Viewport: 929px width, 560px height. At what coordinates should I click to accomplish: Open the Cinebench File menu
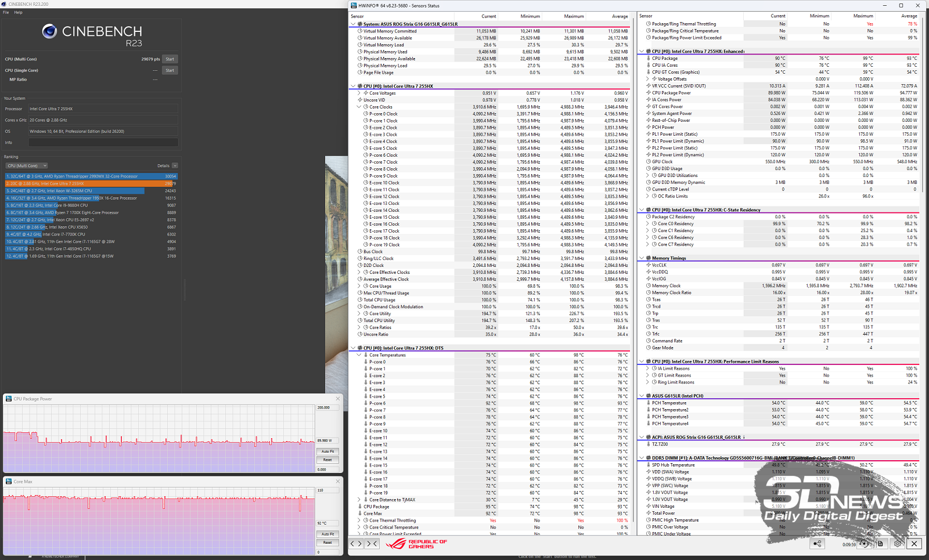pos(6,12)
